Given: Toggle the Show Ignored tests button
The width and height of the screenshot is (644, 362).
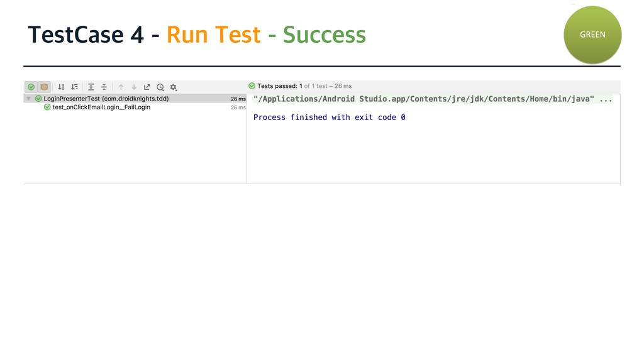Looking at the screenshot, I should click(44, 87).
